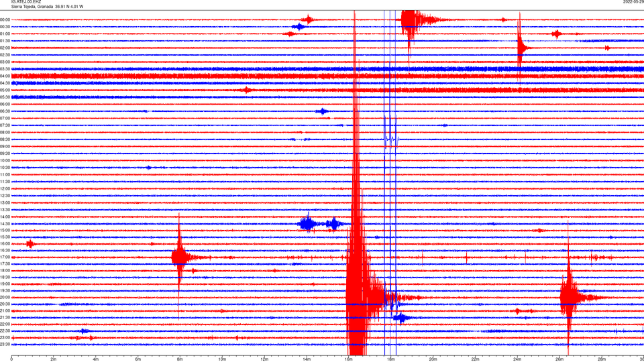The image size is (644, 362).
Task: Pick the 20:00 row time
Action: pos(5,298)
